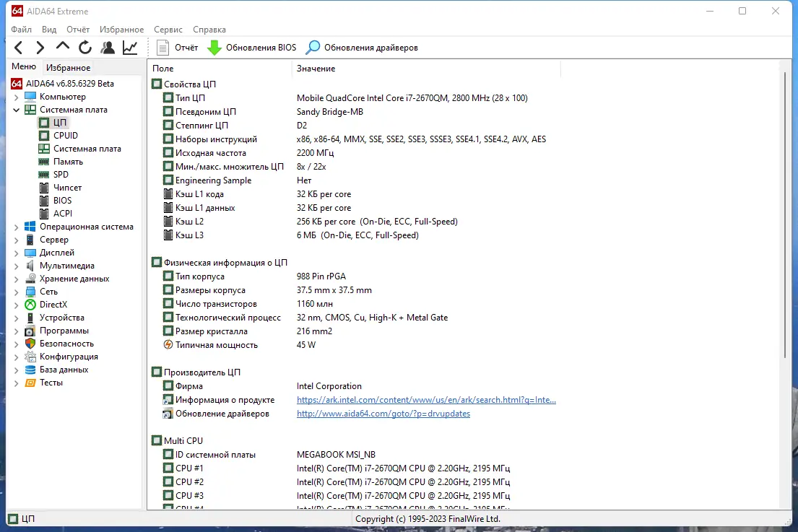This screenshot has width=798, height=532.
Task: Open the Файл menu
Action: point(22,30)
